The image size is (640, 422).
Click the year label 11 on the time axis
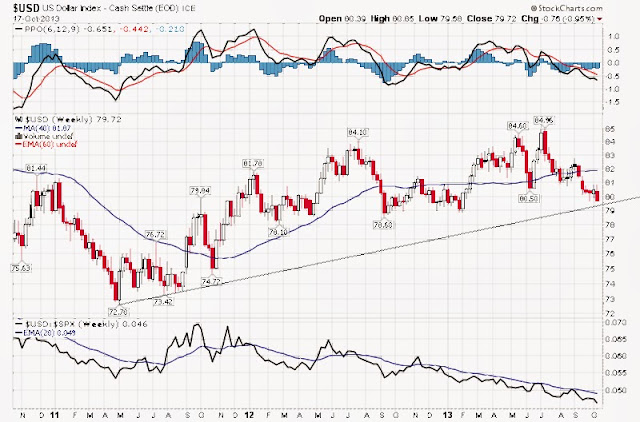point(55,415)
